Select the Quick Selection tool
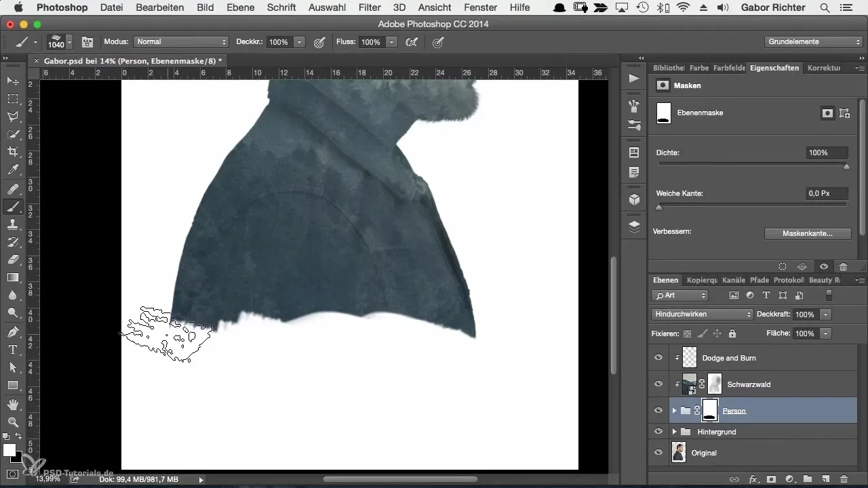This screenshot has width=868, height=488. (x=13, y=134)
